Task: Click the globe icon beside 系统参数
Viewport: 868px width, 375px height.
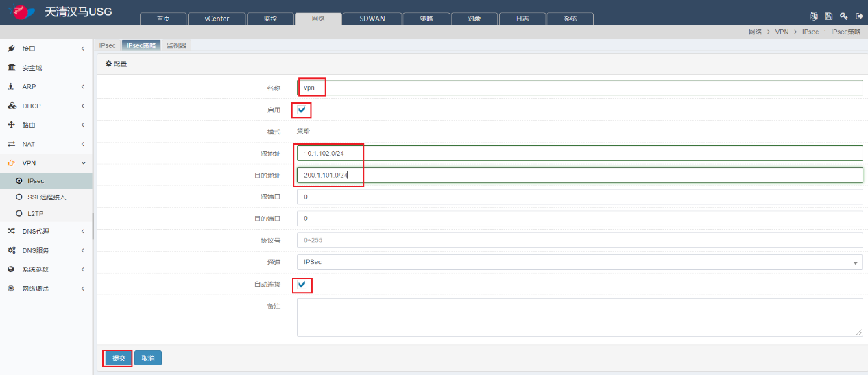Action: tap(11, 269)
